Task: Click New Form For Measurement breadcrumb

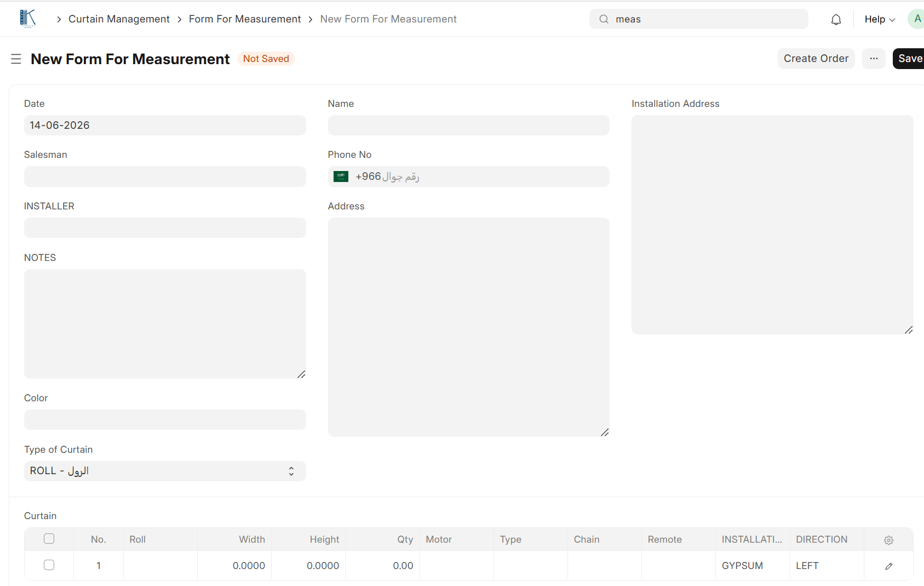Action: pos(388,19)
